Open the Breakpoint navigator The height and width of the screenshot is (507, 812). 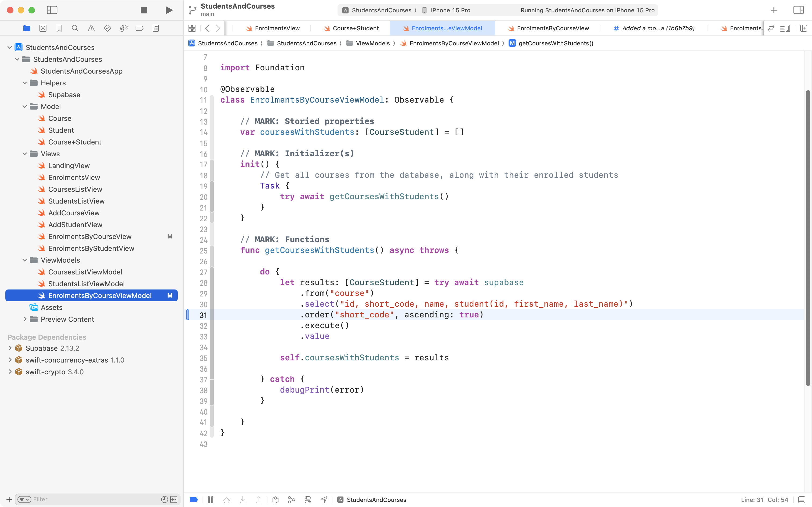139,28
